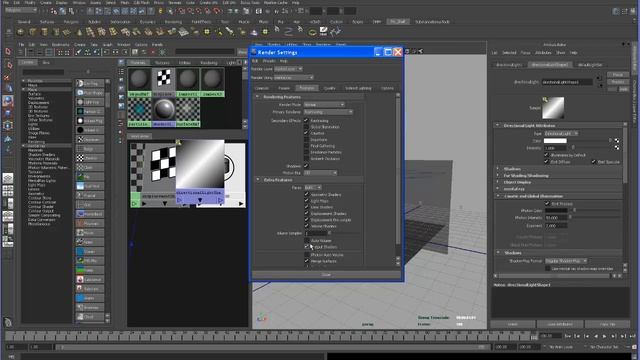
Task: Click black Photon Color swatch
Action: click(x=556, y=211)
